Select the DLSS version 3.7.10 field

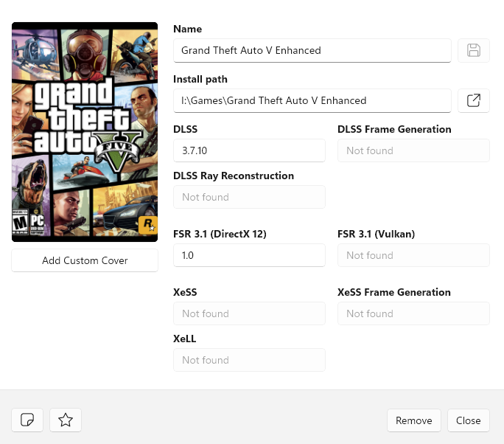[250, 150]
